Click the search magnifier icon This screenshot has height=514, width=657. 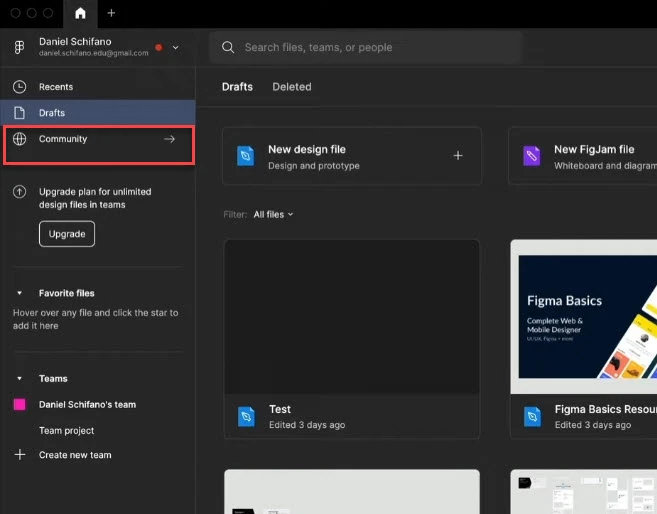[x=228, y=47]
